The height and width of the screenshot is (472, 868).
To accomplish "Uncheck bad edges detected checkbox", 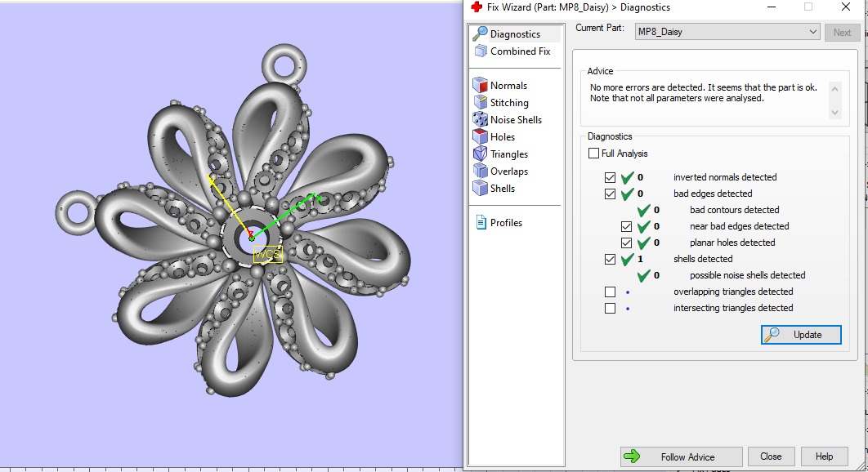I will click(x=610, y=194).
